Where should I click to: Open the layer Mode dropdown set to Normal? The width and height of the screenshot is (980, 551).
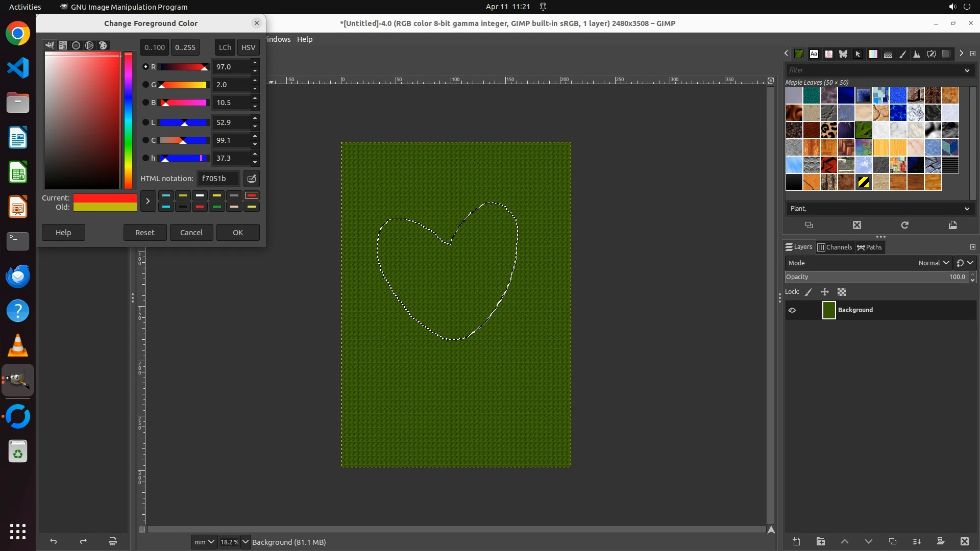(x=933, y=263)
